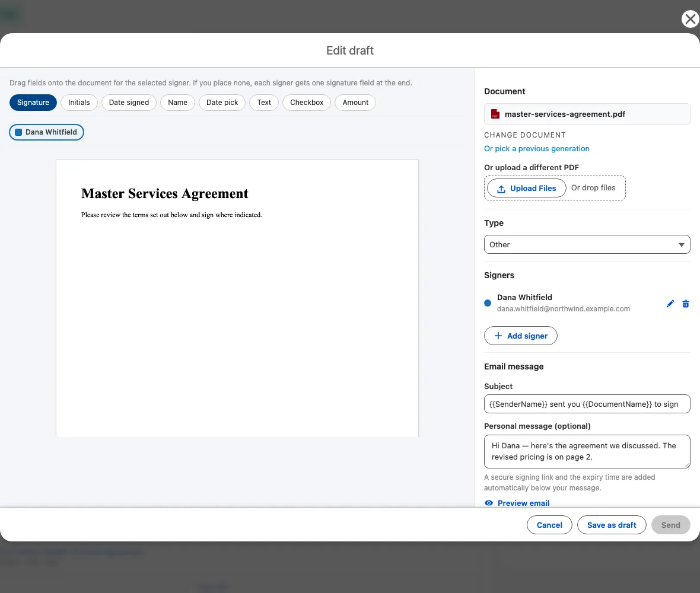Click Dana Whitfield name in Signers list
700x593 pixels.
[x=524, y=297]
